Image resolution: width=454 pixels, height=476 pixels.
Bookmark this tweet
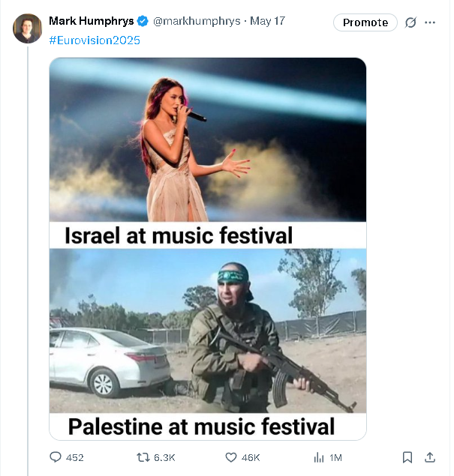pos(407,457)
